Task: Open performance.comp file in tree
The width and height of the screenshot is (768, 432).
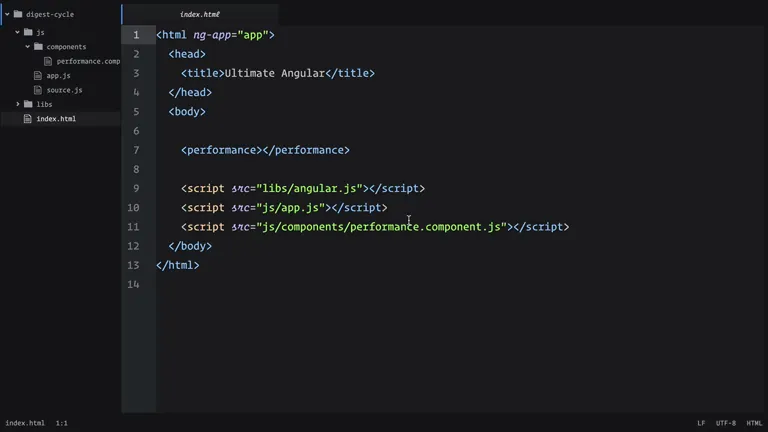Action: (88, 61)
